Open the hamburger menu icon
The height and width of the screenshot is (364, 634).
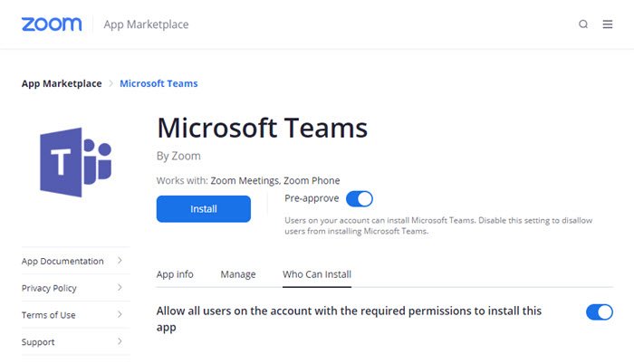pyautogui.click(x=608, y=24)
